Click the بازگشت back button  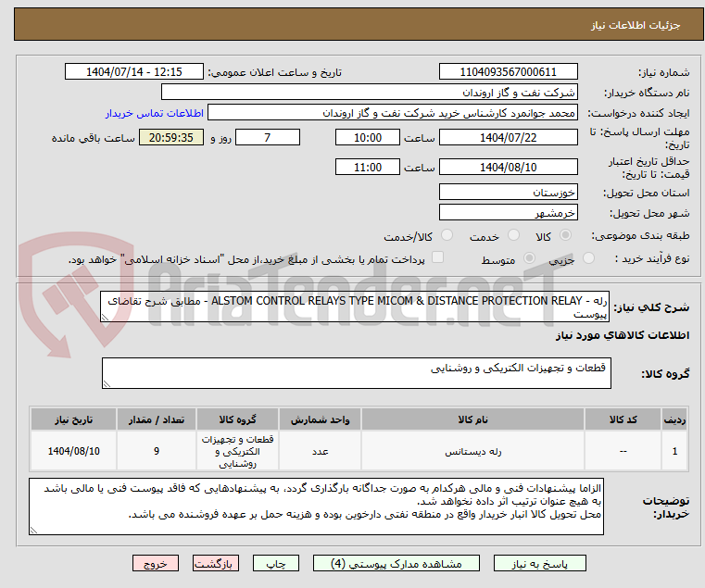(x=216, y=563)
